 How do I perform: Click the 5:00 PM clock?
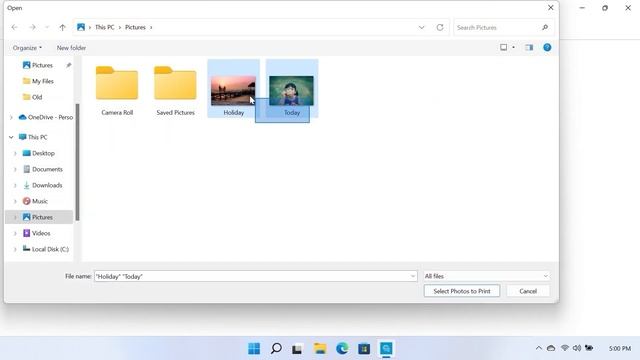[x=620, y=349]
